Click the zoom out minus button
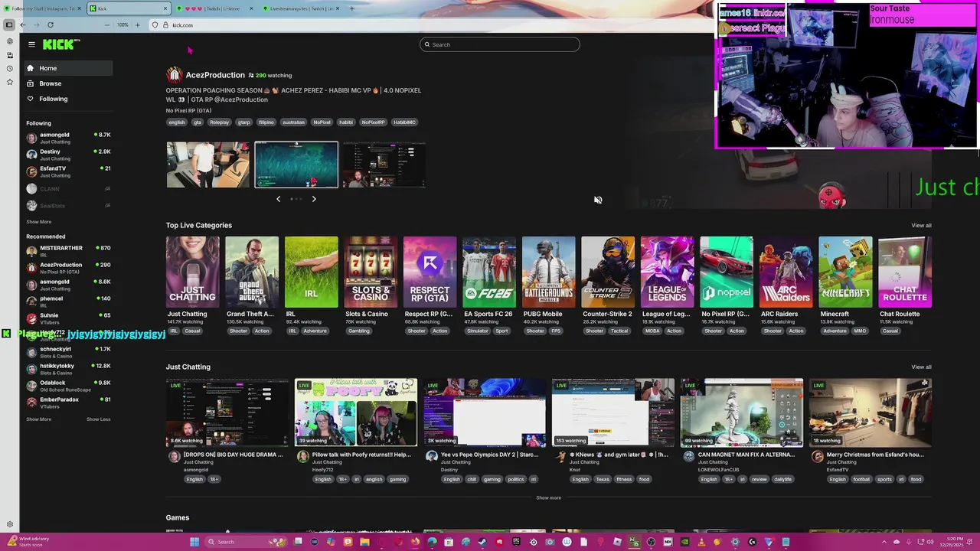The height and width of the screenshot is (551, 980). point(107,24)
